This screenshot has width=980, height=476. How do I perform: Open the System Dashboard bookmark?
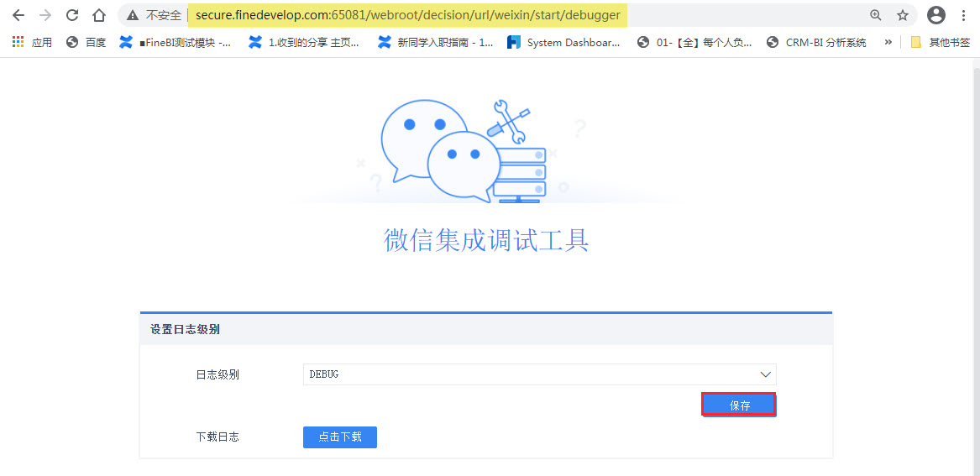click(x=563, y=43)
